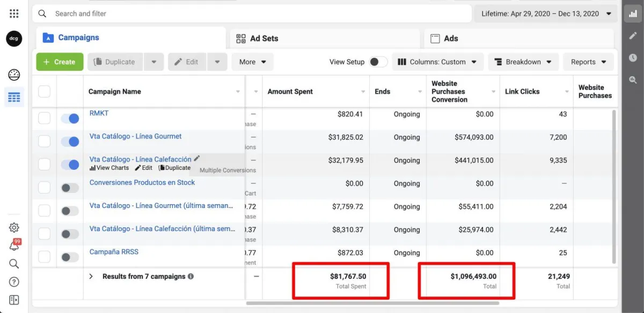Expand the Breakdown dropdown
644x313 pixels.
coord(523,62)
